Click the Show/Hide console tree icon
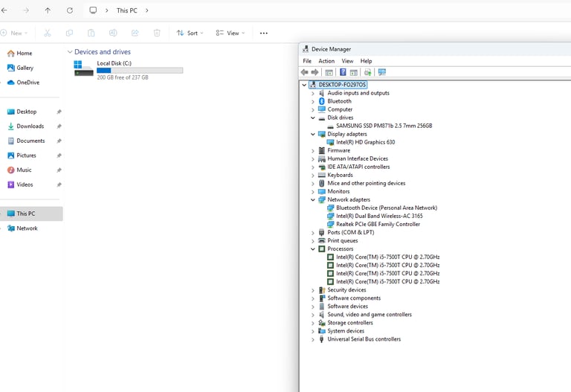This screenshot has width=571, height=392. point(329,72)
